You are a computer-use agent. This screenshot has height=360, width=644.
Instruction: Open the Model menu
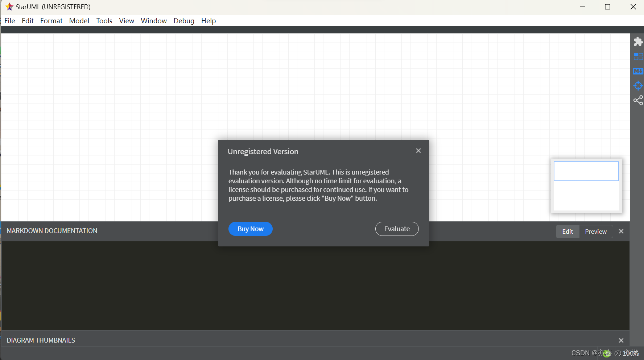click(x=79, y=21)
